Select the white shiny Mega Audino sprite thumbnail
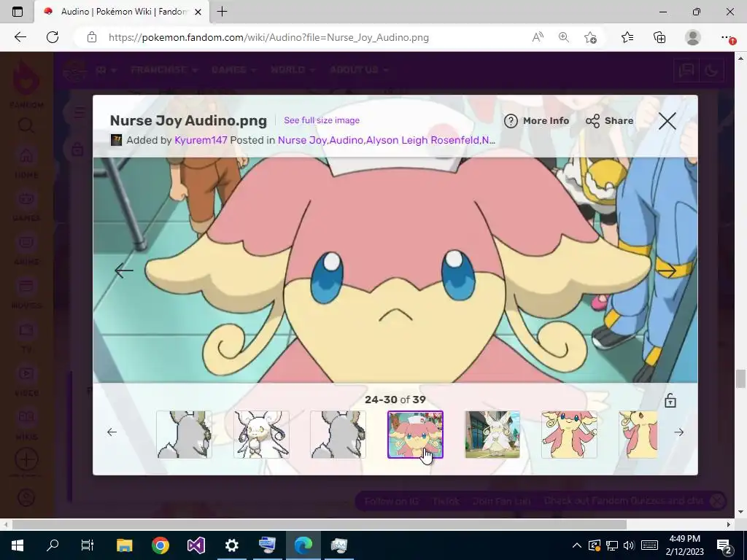 (x=262, y=435)
